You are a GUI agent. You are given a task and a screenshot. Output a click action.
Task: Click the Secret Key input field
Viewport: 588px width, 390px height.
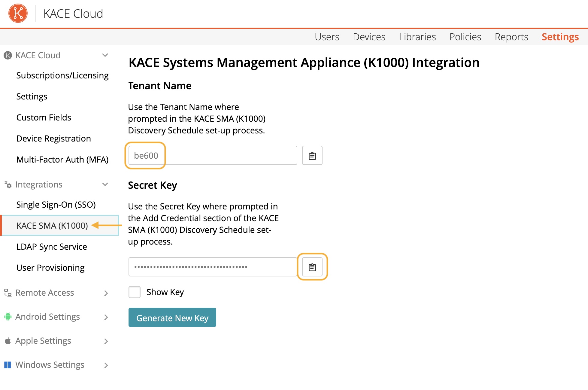tap(213, 267)
